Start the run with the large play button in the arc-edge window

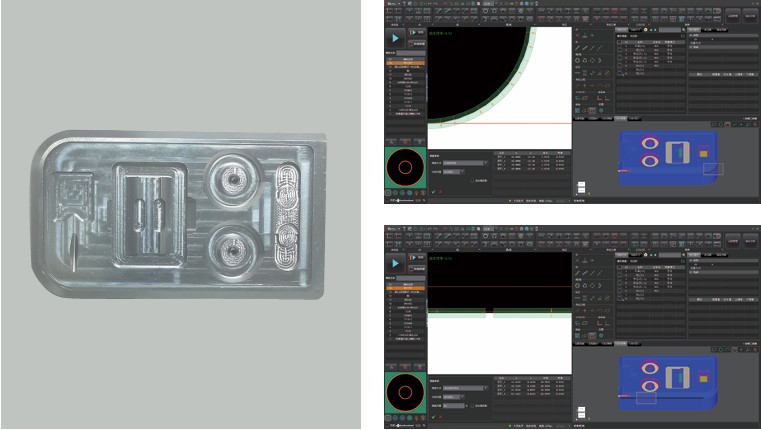(396, 38)
